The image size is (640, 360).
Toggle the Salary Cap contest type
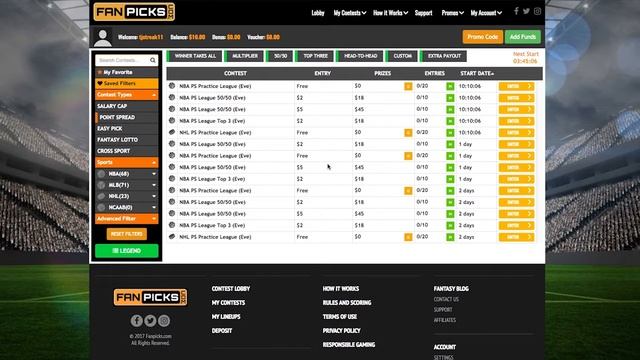tap(127, 106)
